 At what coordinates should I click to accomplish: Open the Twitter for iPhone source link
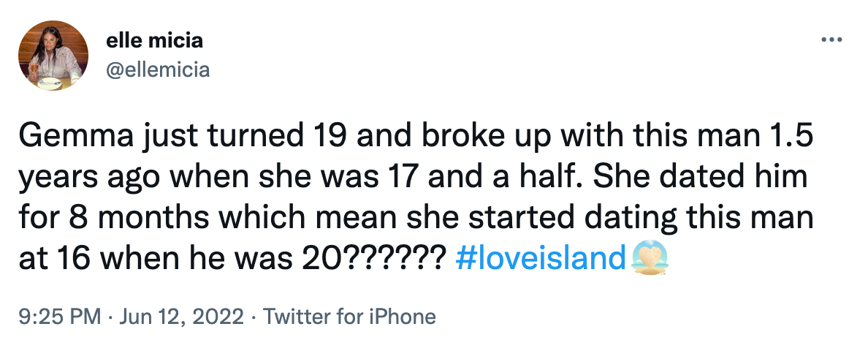(349, 317)
